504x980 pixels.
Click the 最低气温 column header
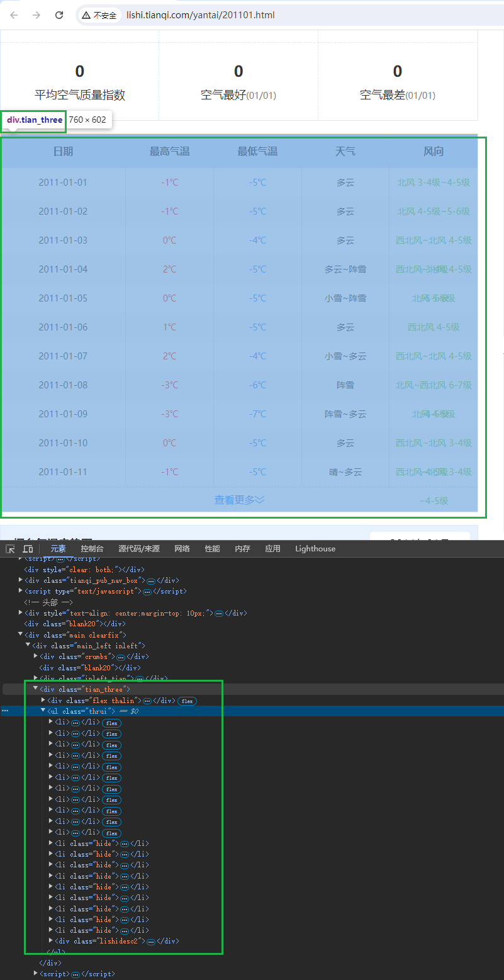257,152
